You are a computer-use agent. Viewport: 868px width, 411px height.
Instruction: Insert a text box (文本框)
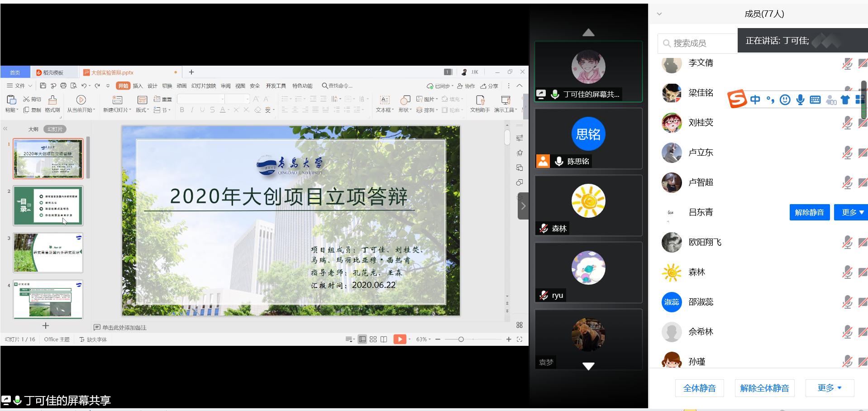tap(385, 100)
